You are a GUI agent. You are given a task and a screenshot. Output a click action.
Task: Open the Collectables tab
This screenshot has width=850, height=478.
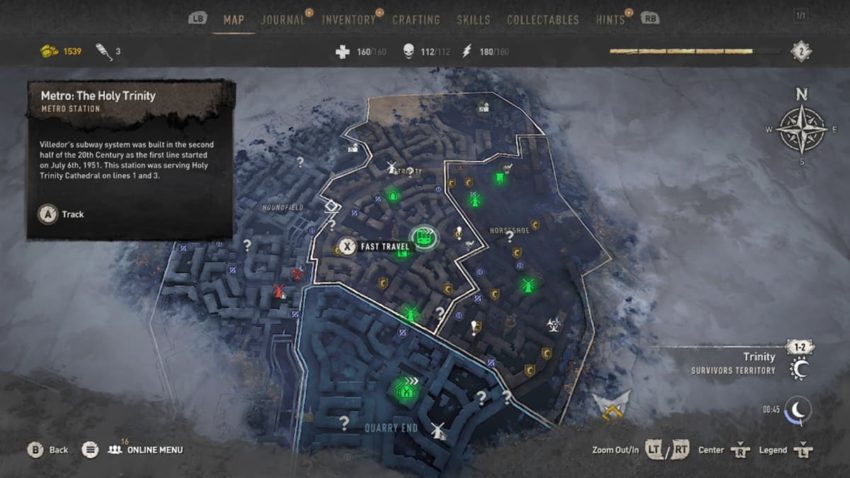tap(543, 20)
